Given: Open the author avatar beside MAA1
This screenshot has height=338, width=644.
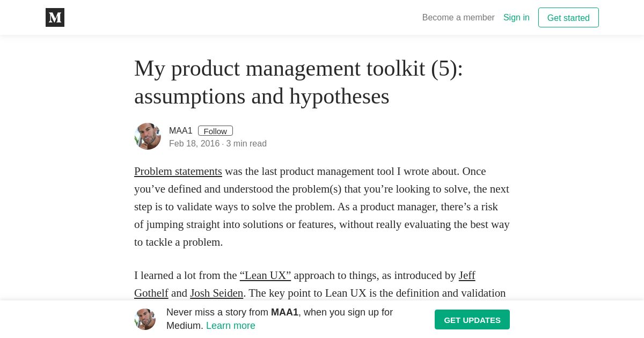Looking at the screenshot, I should tap(148, 136).
